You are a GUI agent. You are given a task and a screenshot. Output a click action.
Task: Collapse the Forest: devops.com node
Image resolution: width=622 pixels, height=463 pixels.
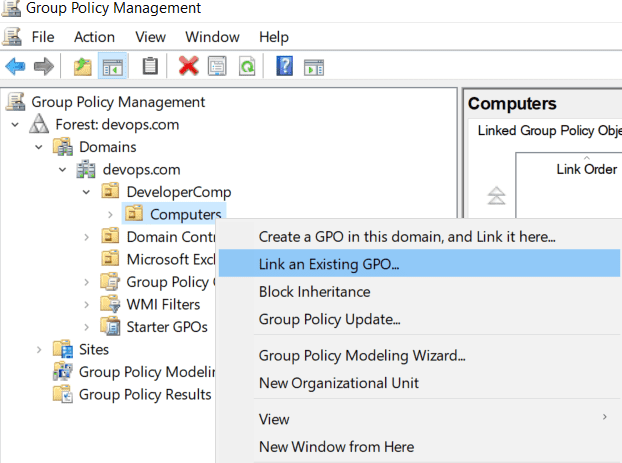coord(15,125)
